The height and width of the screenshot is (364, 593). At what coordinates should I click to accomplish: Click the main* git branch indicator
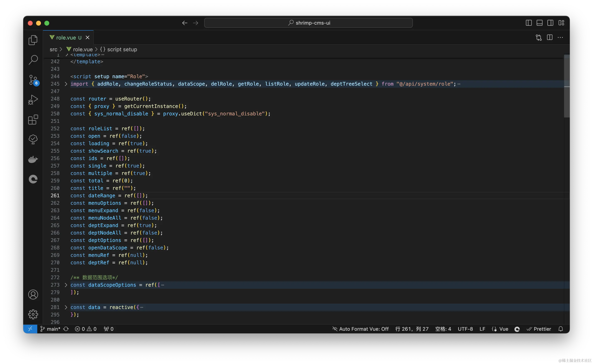(50, 329)
